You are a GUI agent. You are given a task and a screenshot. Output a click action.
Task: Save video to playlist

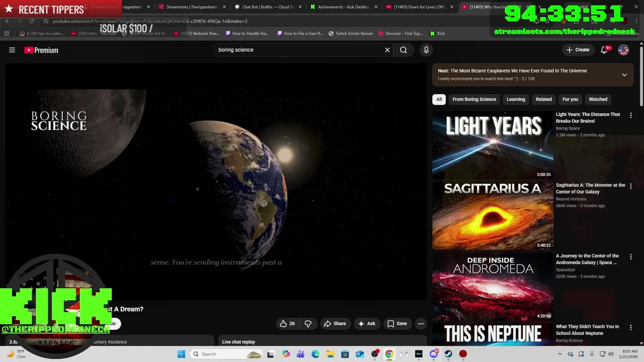(396, 324)
